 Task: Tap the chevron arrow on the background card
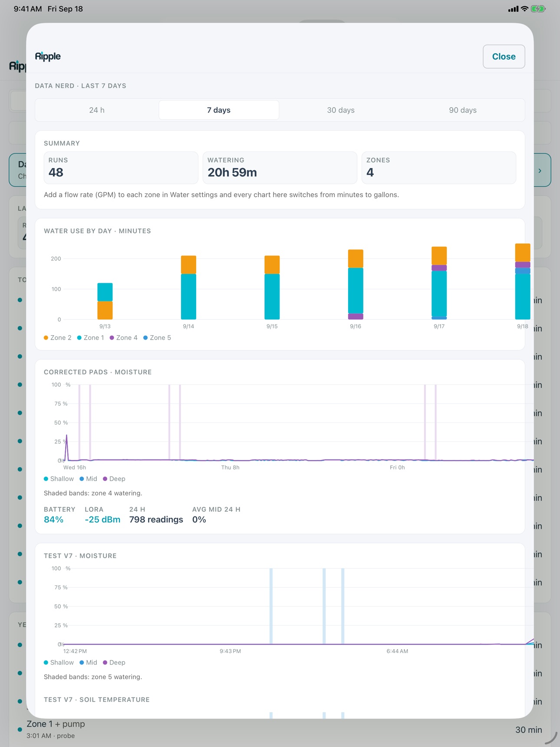pos(540,171)
